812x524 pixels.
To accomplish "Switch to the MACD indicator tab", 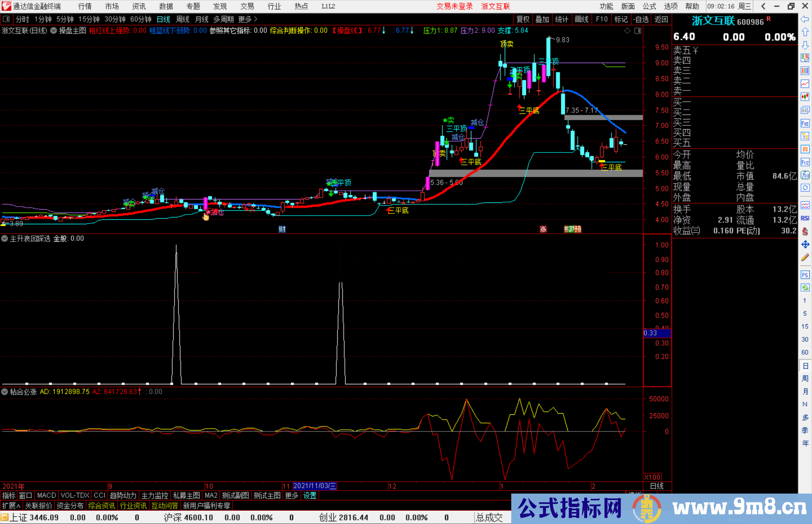I will (46, 496).
